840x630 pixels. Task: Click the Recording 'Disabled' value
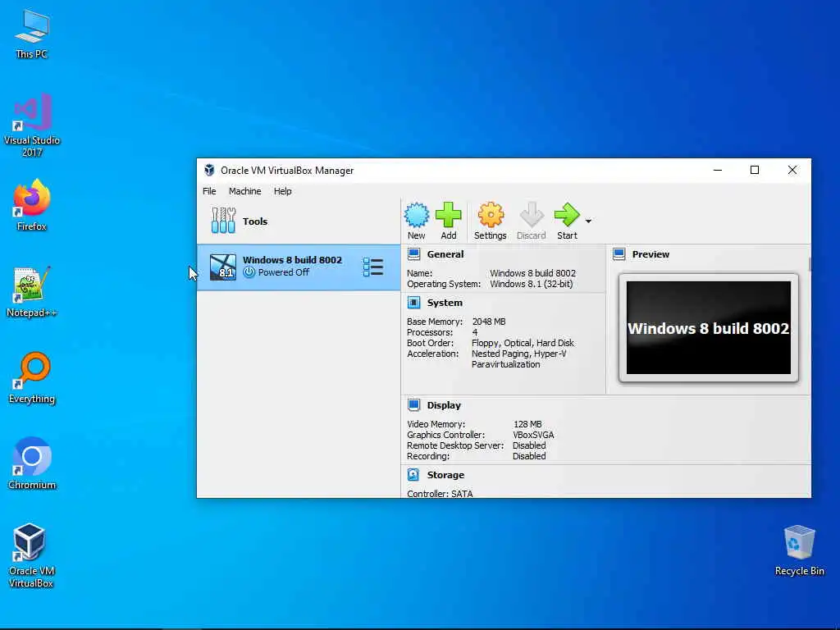point(529,456)
